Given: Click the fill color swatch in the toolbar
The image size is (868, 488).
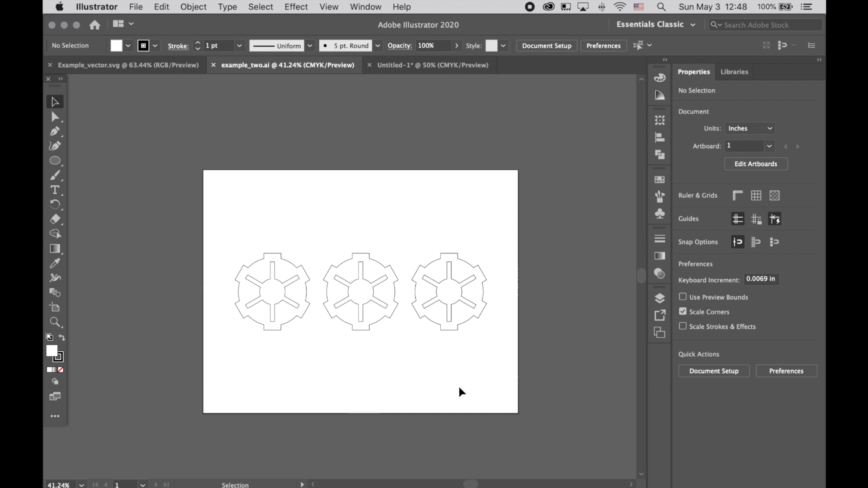Looking at the screenshot, I should [52, 351].
